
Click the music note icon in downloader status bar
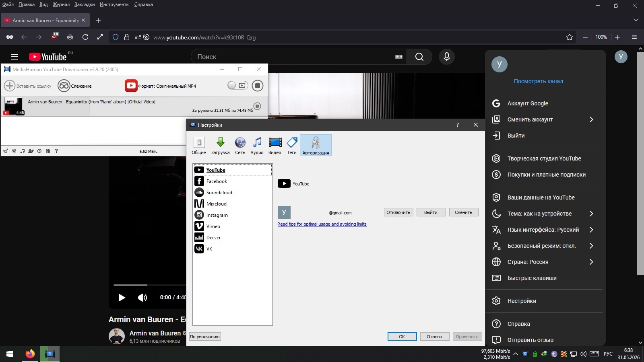point(23,151)
